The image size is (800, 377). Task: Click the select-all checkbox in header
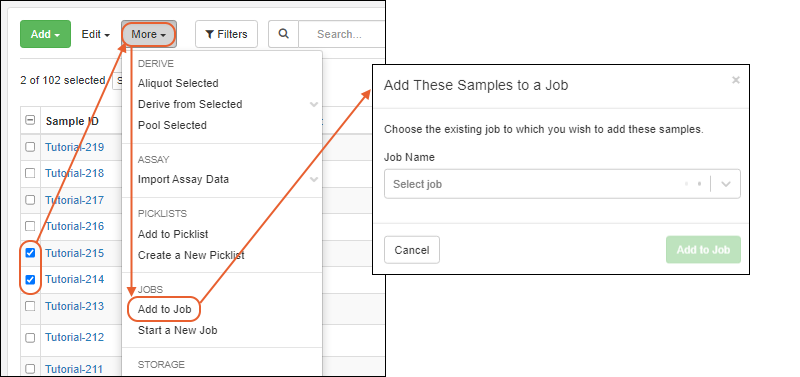click(x=30, y=120)
